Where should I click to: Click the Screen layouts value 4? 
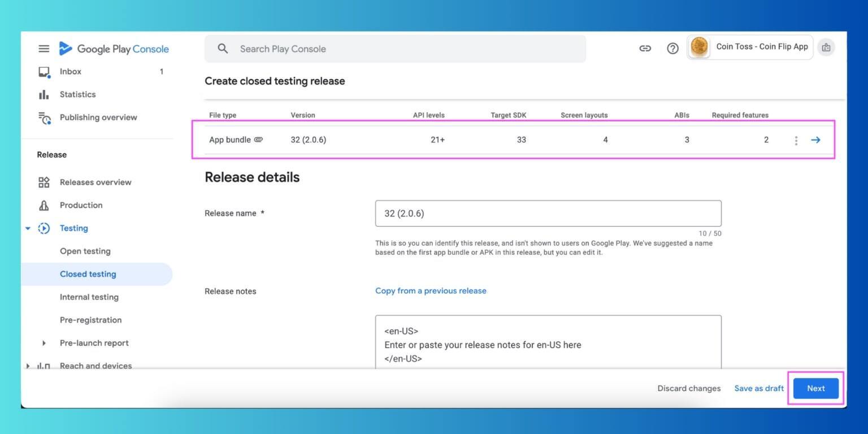605,140
